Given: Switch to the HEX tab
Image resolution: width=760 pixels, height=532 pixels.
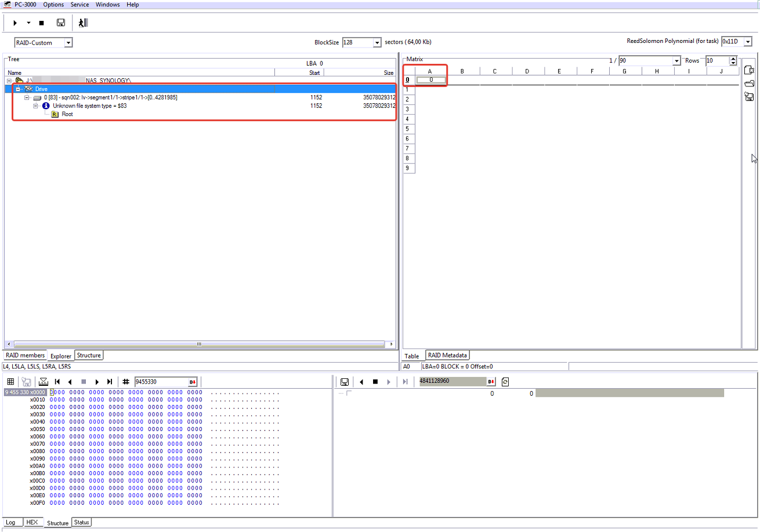Looking at the screenshot, I should click(32, 522).
